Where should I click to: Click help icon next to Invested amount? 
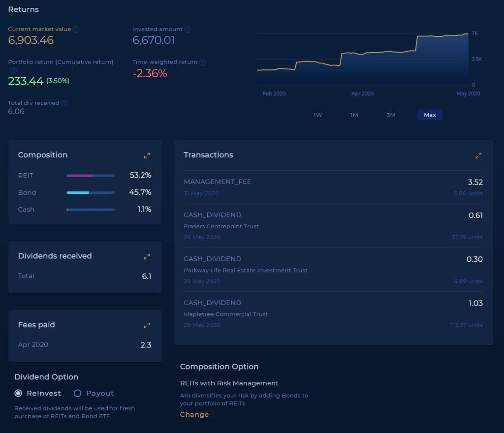point(188,30)
